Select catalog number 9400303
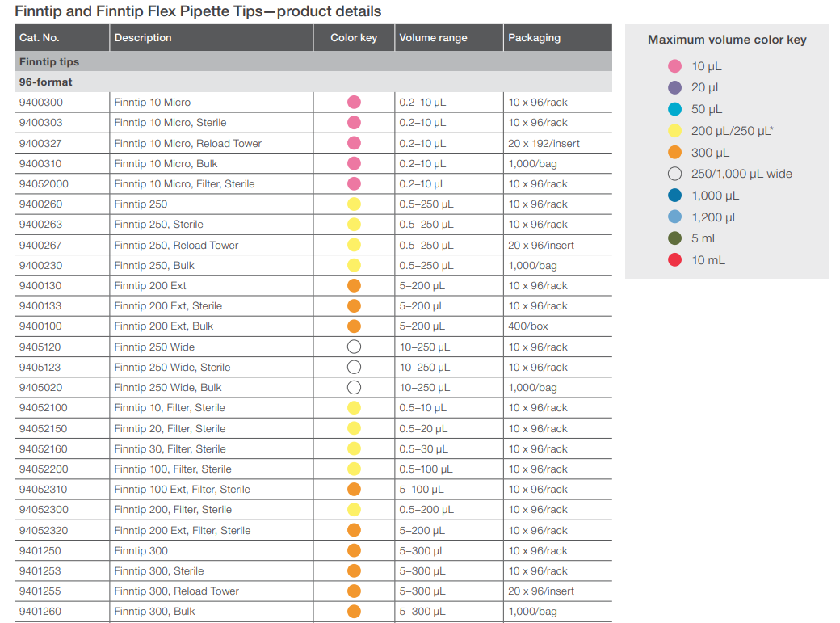 pos(40,123)
